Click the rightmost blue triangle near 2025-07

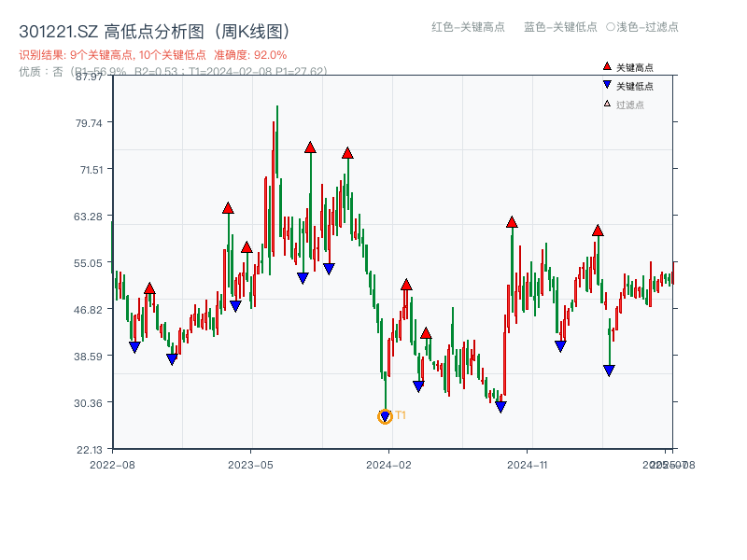pyautogui.click(x=608, y=370)
